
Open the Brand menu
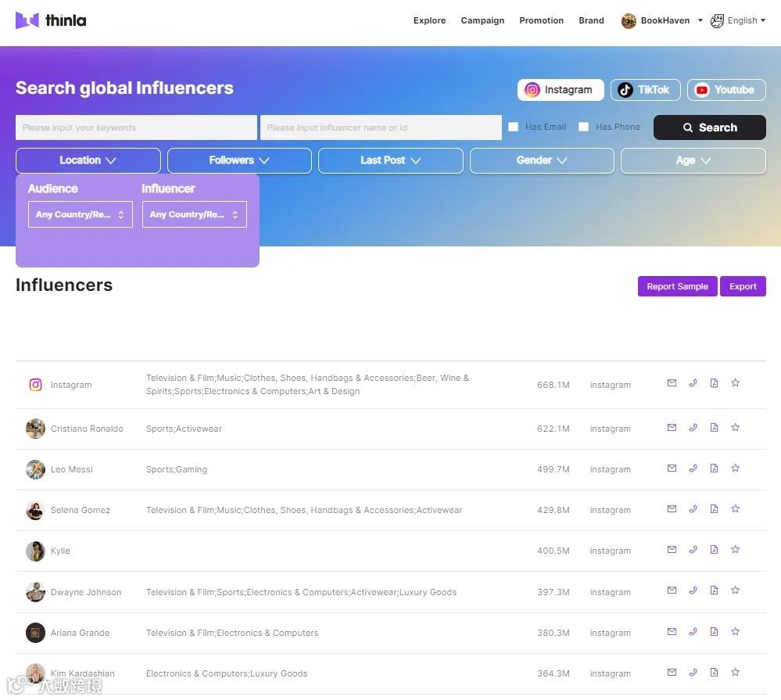[x=591, y=20]
